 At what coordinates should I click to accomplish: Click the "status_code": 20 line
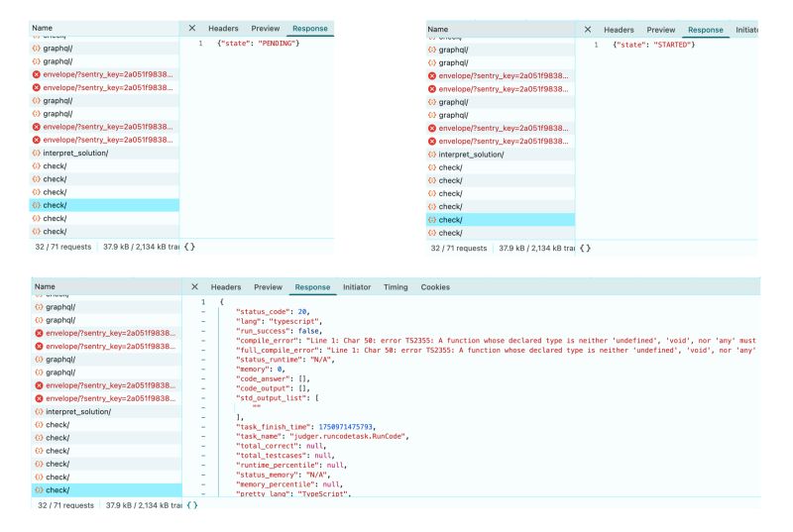tap(272, 312)
